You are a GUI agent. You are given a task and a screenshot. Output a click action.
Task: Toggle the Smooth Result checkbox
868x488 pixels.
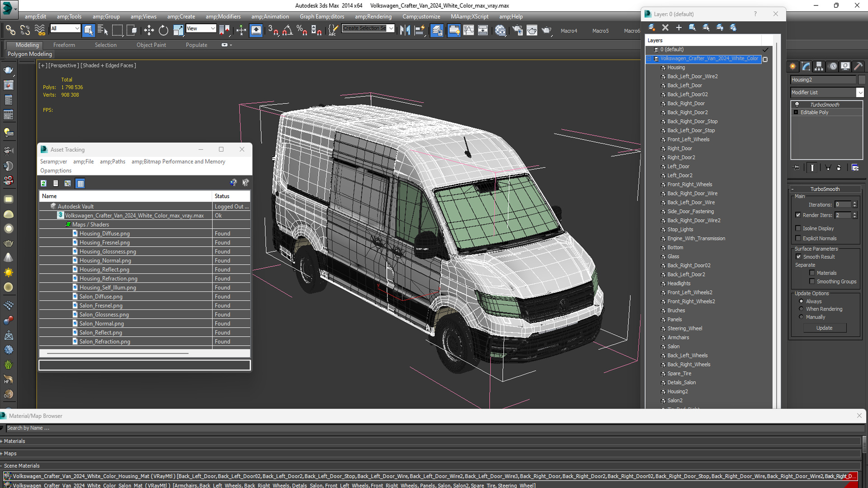798,257
